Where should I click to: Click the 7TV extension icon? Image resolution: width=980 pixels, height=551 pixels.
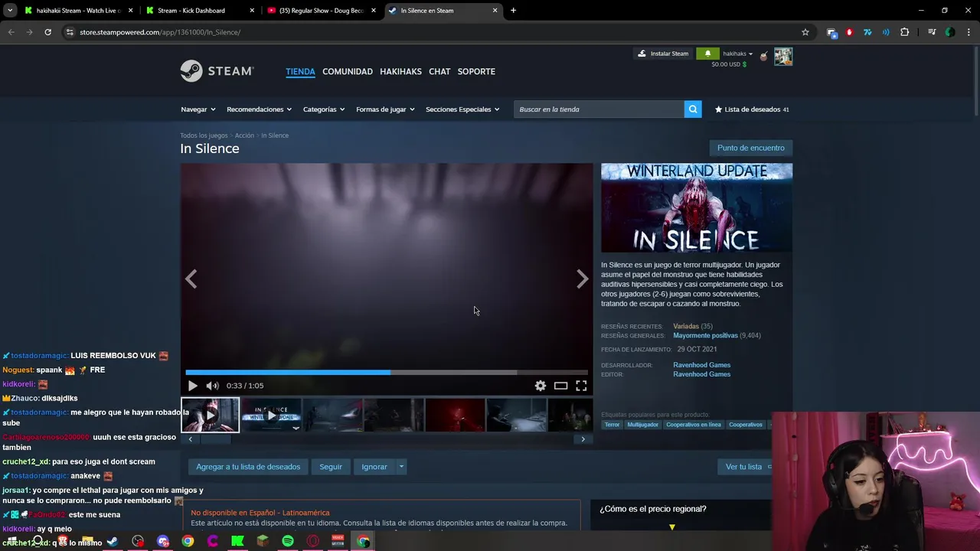pyautogui.click(x=867, y=32)
